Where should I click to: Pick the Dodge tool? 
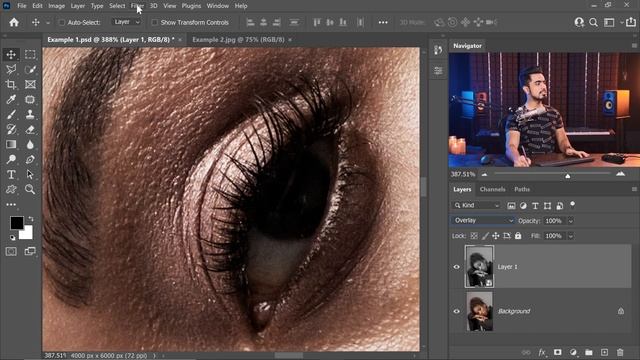coord(11,159)
